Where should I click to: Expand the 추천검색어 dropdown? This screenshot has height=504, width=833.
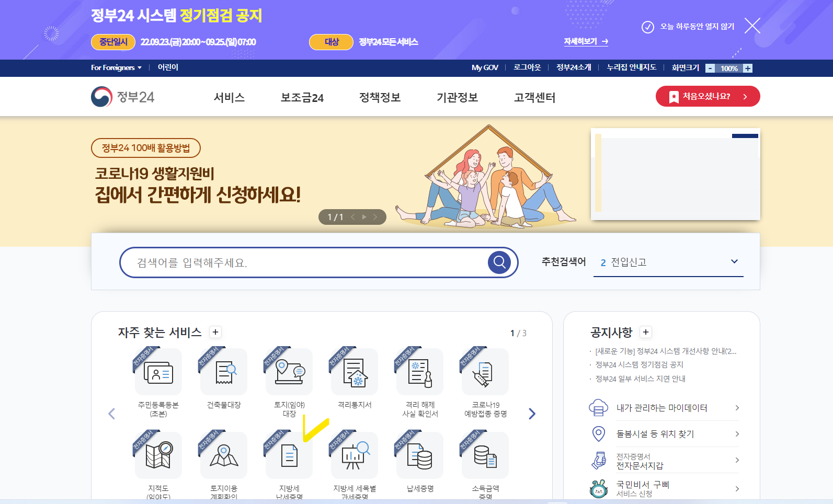click(734, 261)
